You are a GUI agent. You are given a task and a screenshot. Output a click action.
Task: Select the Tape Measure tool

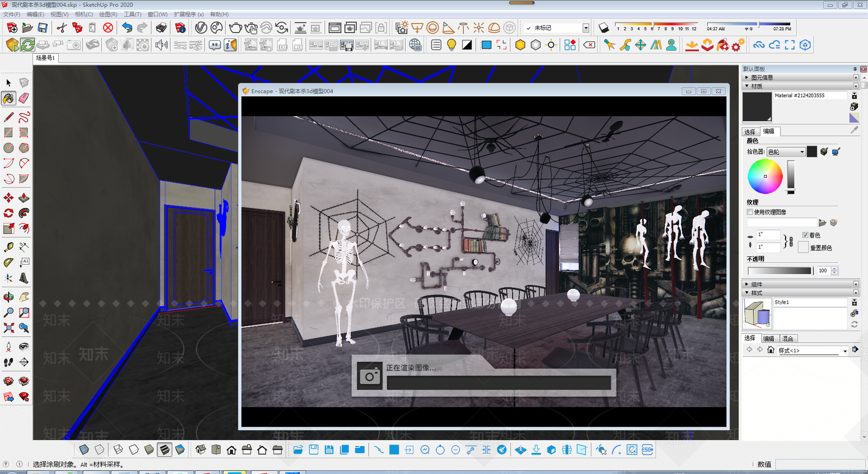pos(9,247)
